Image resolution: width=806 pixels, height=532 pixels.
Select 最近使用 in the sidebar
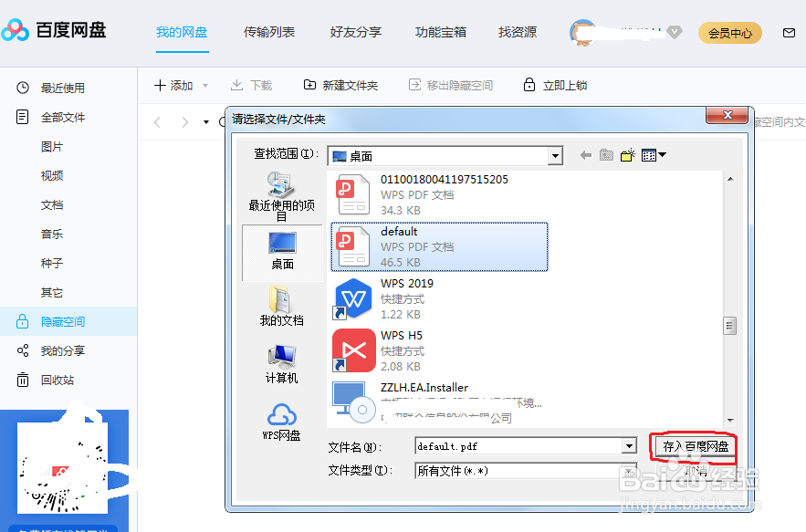[x=63, y=88]
